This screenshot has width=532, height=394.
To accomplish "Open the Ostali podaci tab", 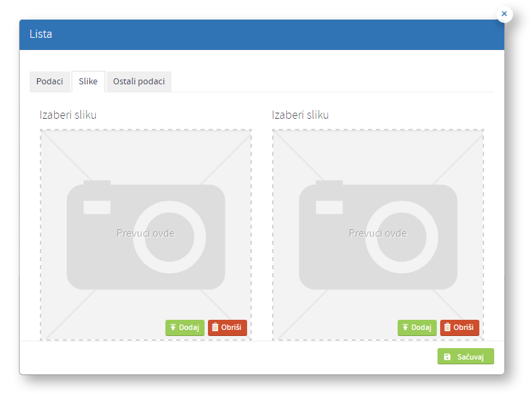I will tap(139, 82).
